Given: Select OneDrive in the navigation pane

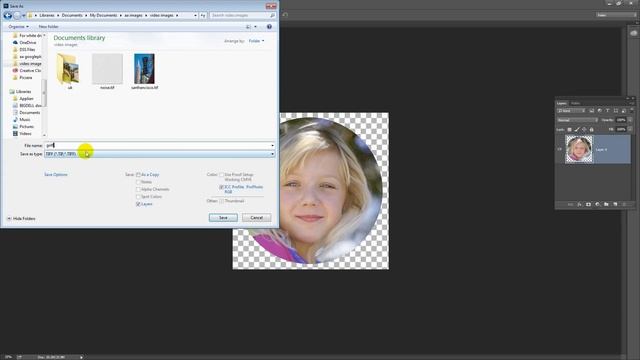Looking at the screenshot, I should [27, 42].
